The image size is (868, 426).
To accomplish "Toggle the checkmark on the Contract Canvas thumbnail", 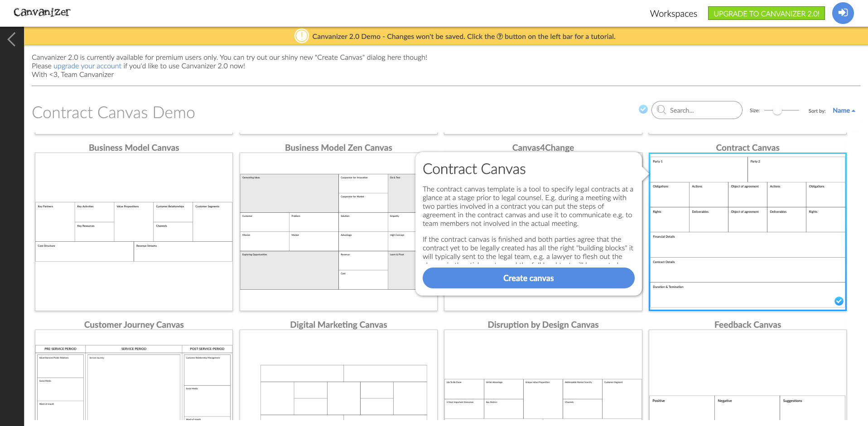I will pyautogui.click(x=839, y=301).
